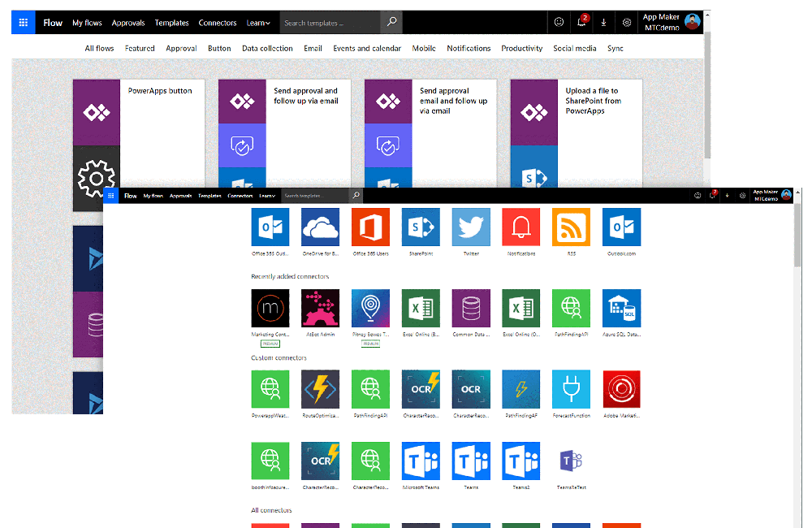Open the Office 365 Outlook connector
Viewport: 812px width, 528px height.
270,227
